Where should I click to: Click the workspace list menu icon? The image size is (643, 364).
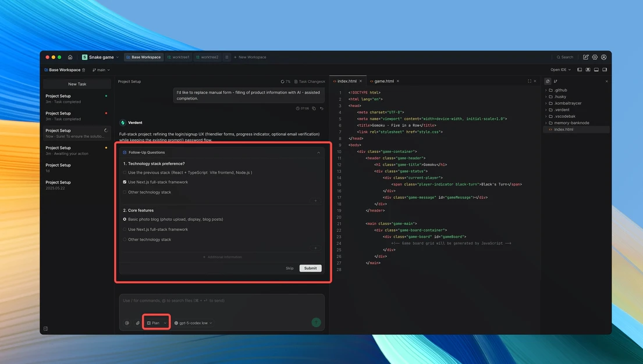(x=227, y=57)
